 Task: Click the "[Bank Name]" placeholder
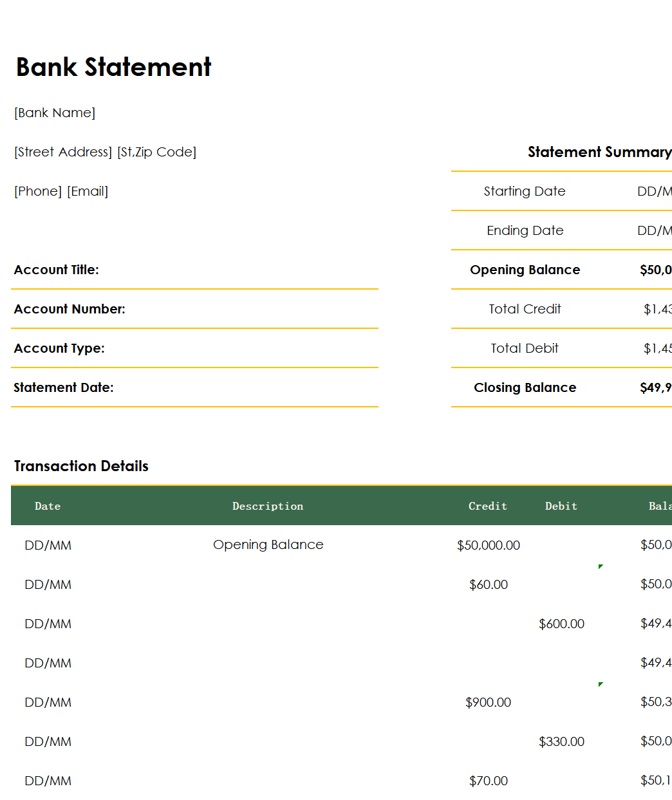[55, 113]
